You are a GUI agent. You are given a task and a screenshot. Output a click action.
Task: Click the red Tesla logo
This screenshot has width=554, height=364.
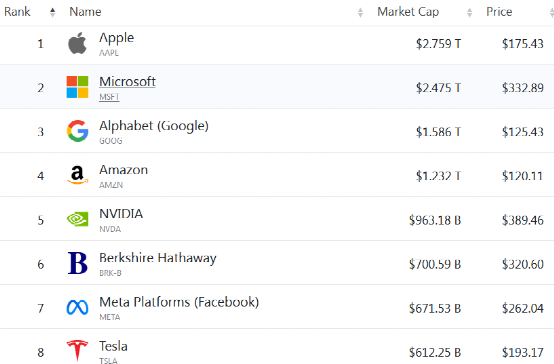tap(77, 351)
